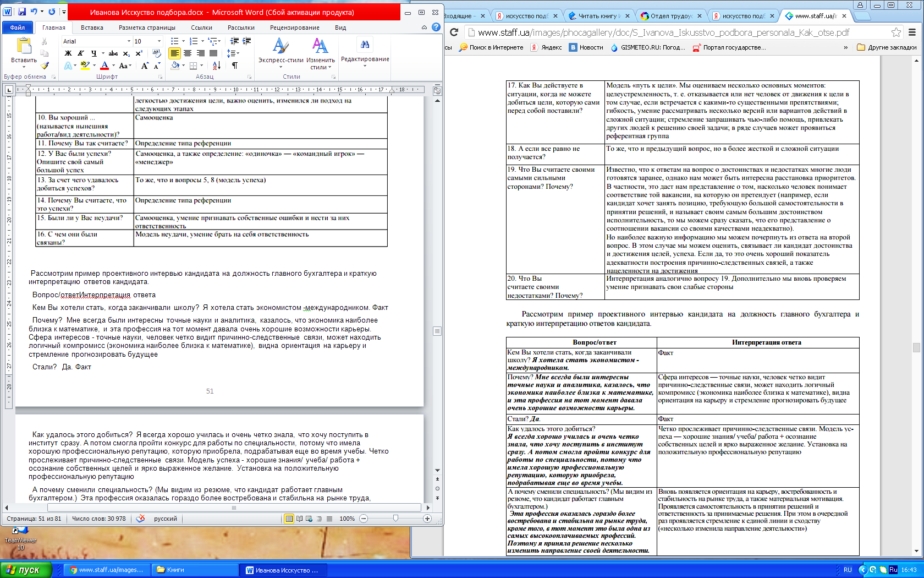Switch to Full Screen Reading view

pos(299,519)
